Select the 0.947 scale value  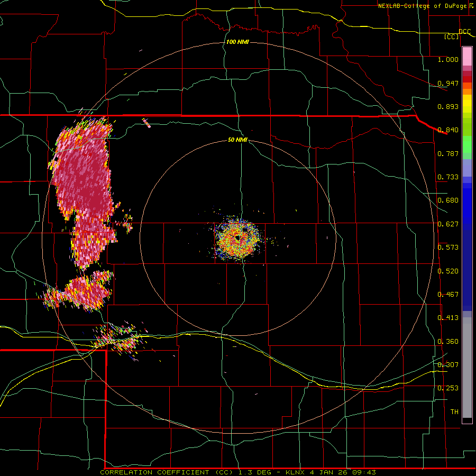point(448,83)
